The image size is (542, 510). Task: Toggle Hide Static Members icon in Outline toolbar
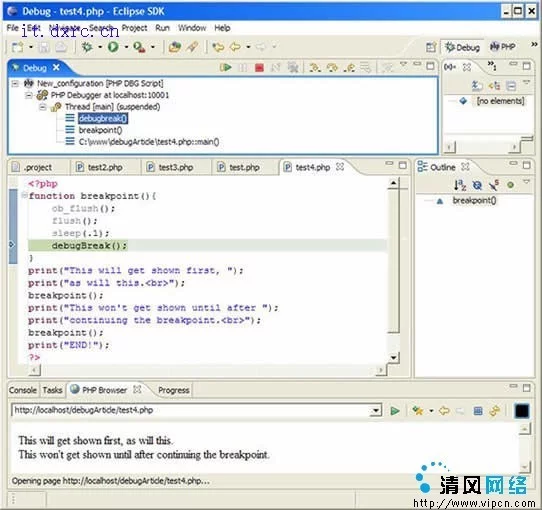[x=494, y=185]
